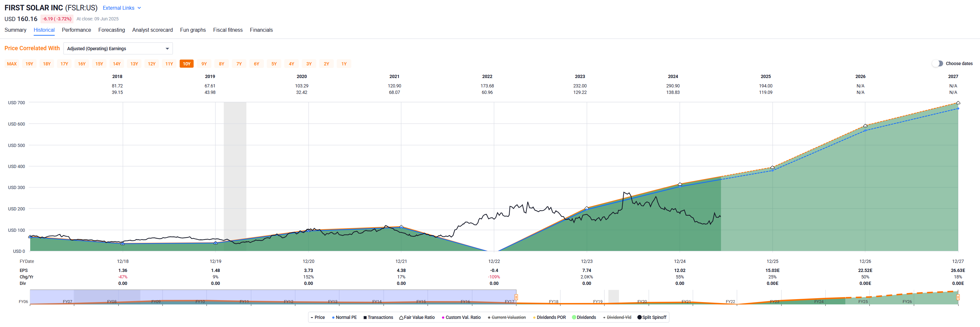
Task: Select the MAX time range
Action: 12,64
